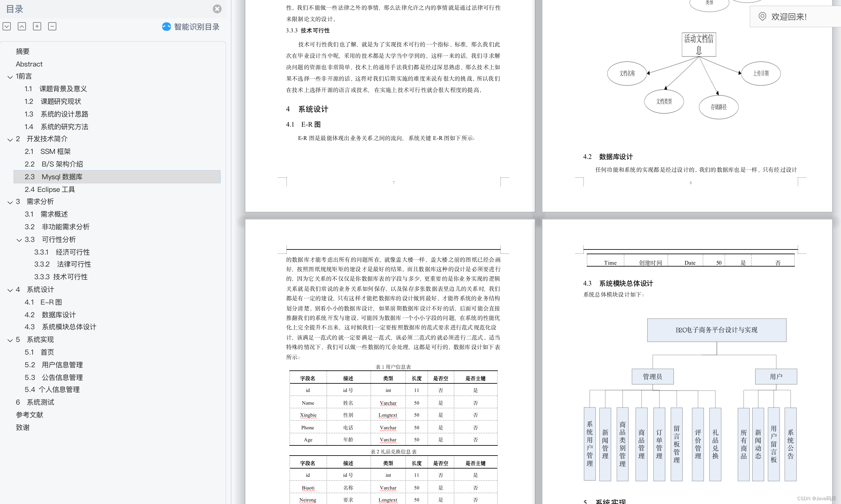Click the Xingbie cell in user table
841x504 pixels.
(308, 415)
